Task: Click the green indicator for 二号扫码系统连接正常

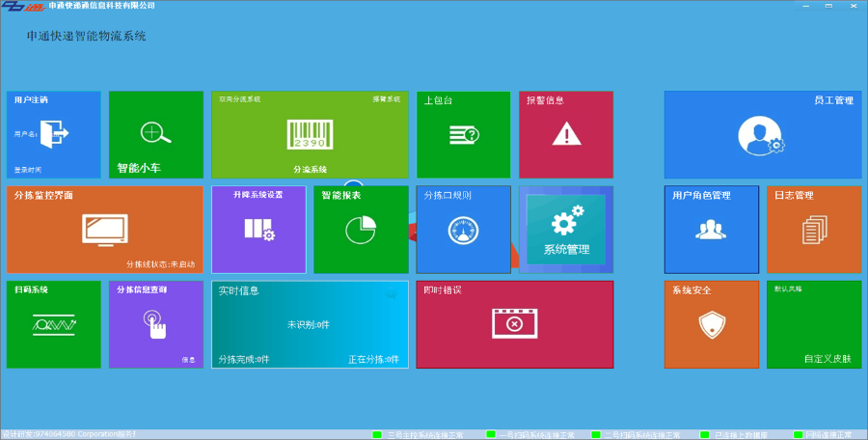Action: coord(596,435)
